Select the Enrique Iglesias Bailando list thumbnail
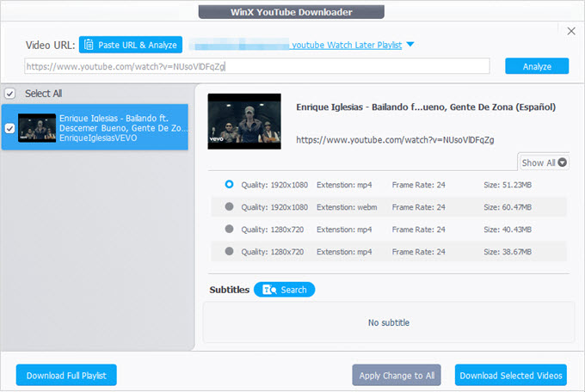The width and height of the screenshot is (585, 392). 37,127
